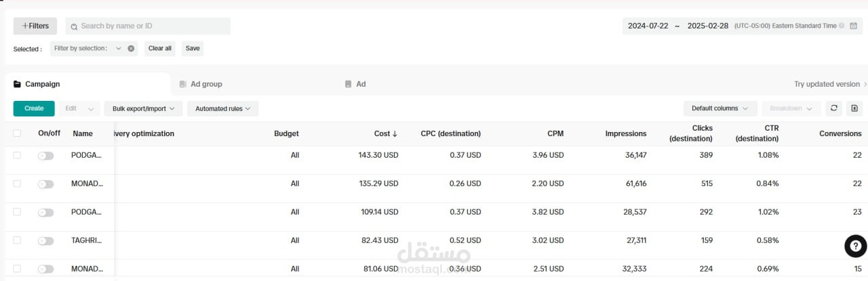Image resolution: width=868 pixels, height=281 pixels.
Task: Tick the checkbox for first MONAD... row
Action: coord(17,183)
